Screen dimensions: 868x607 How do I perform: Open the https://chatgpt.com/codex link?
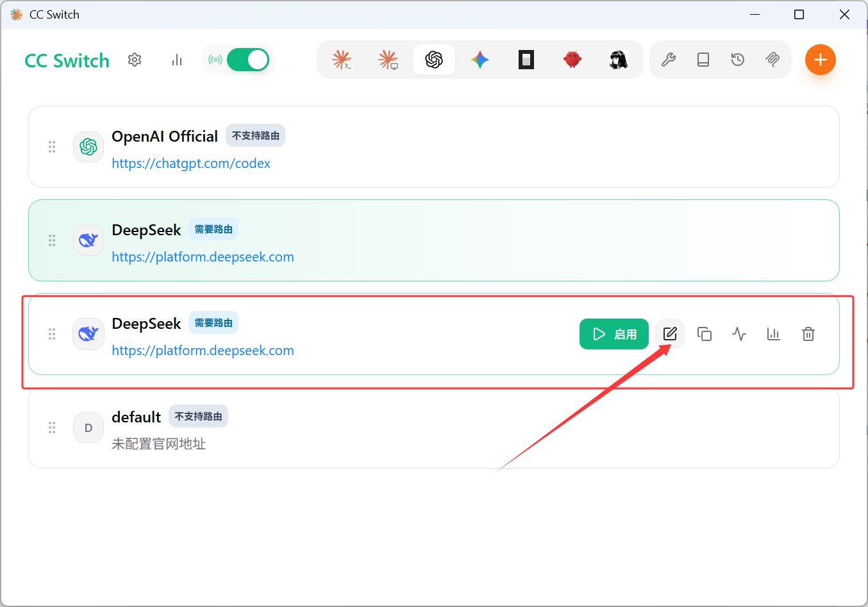click(191, 163)
